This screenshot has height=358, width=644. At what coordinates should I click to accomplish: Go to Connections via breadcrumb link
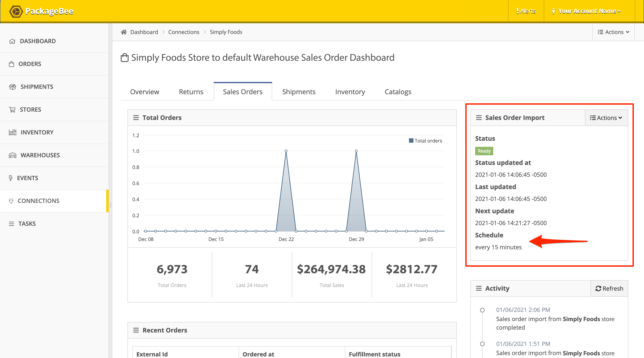[x=184, y=32]
